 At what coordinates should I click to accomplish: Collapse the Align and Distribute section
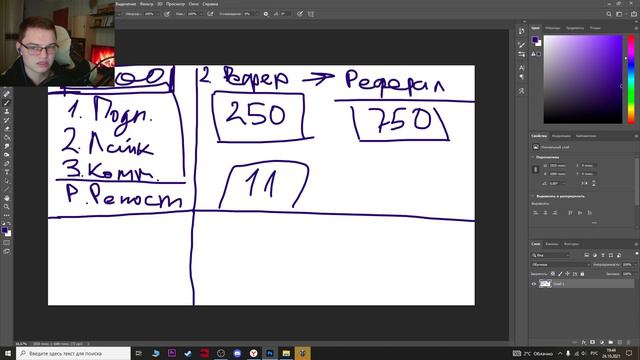[x=533, y=196]
